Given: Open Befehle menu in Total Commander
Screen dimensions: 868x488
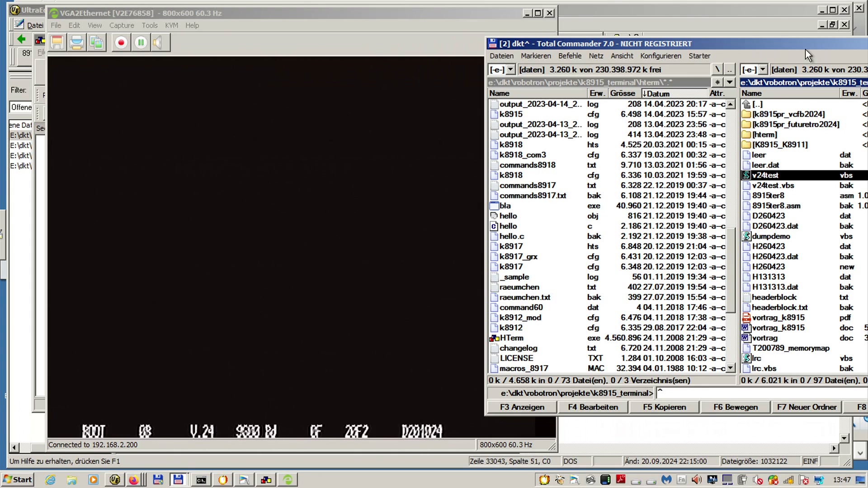Looking at the screenshot, I should pos(570,56).
